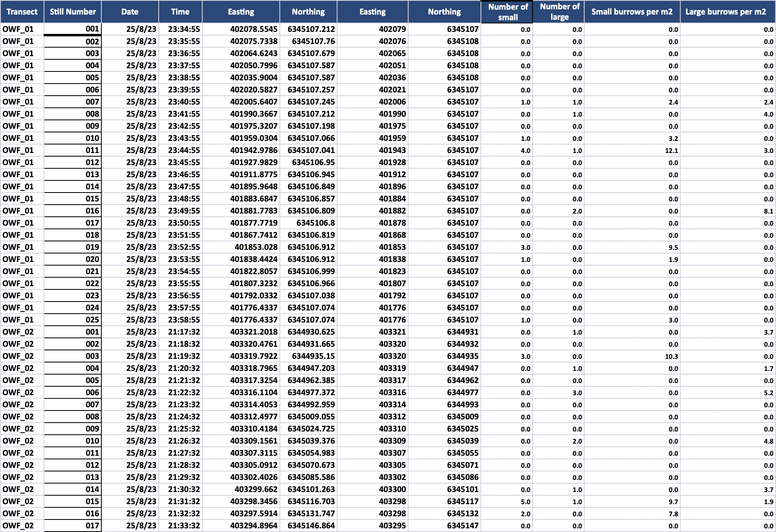Select the Transect column header
The height and width of the screenshot is (532, 776).
tap(22, 12)
